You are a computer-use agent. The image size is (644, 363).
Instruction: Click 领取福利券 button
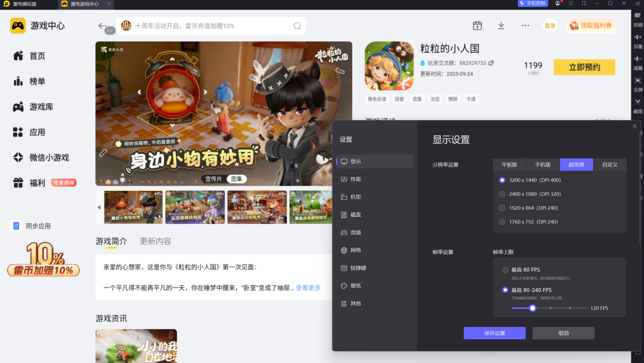point(590,26)
